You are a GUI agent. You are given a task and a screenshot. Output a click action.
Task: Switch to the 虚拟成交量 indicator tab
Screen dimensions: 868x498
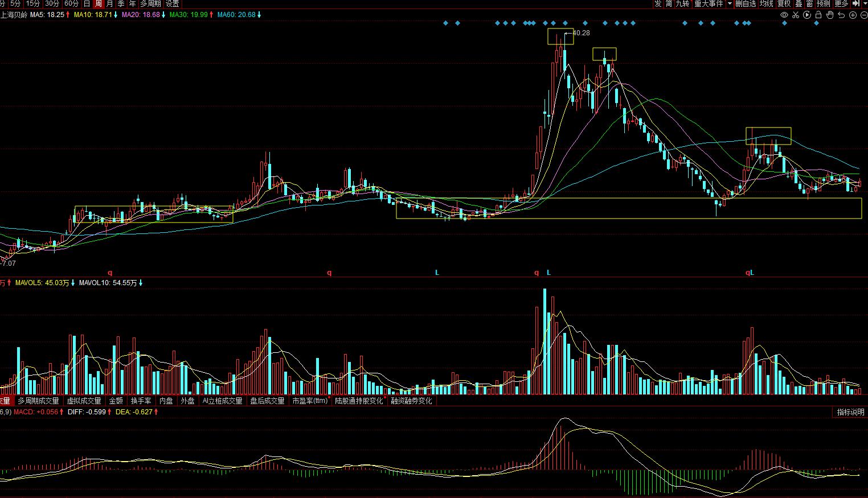tap(84, 401)
